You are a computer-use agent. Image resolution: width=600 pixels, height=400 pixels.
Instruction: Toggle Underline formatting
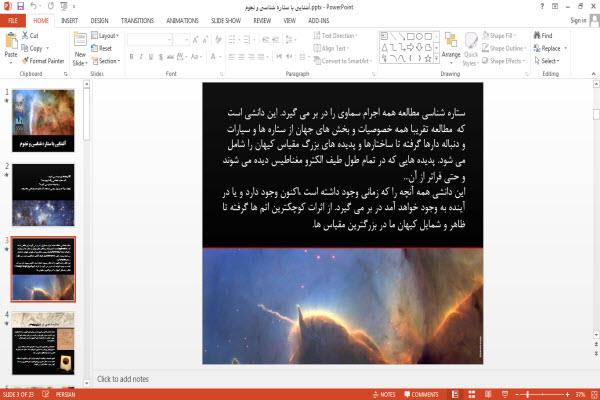pos(151,57)
